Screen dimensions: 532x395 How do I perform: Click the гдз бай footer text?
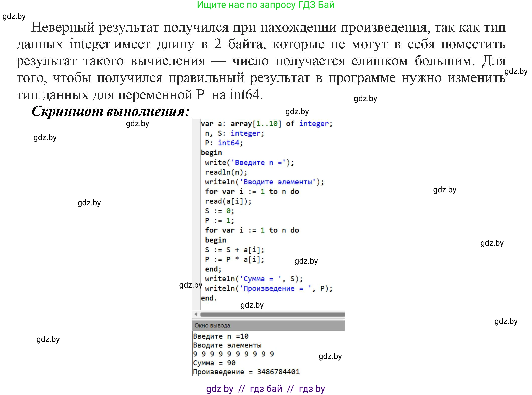[266, 389]
